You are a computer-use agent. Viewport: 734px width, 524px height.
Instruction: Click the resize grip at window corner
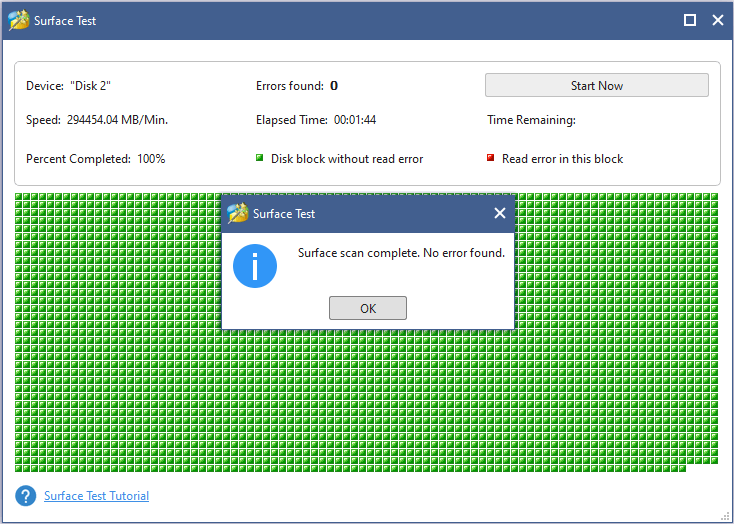pyautogui.click(x=726, y=516)
